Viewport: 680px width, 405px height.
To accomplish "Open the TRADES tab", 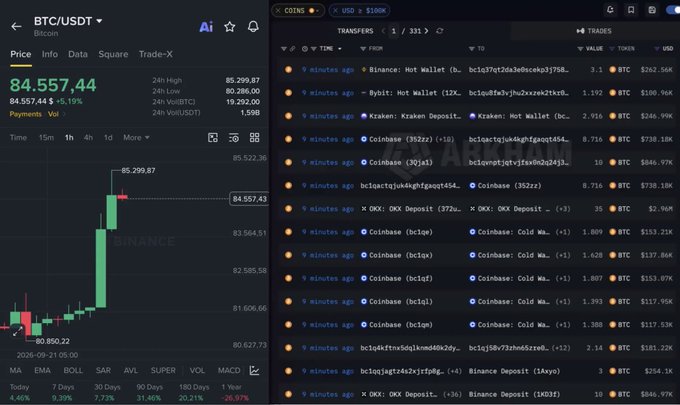I will pyautogui.click(x=594, y=31).
